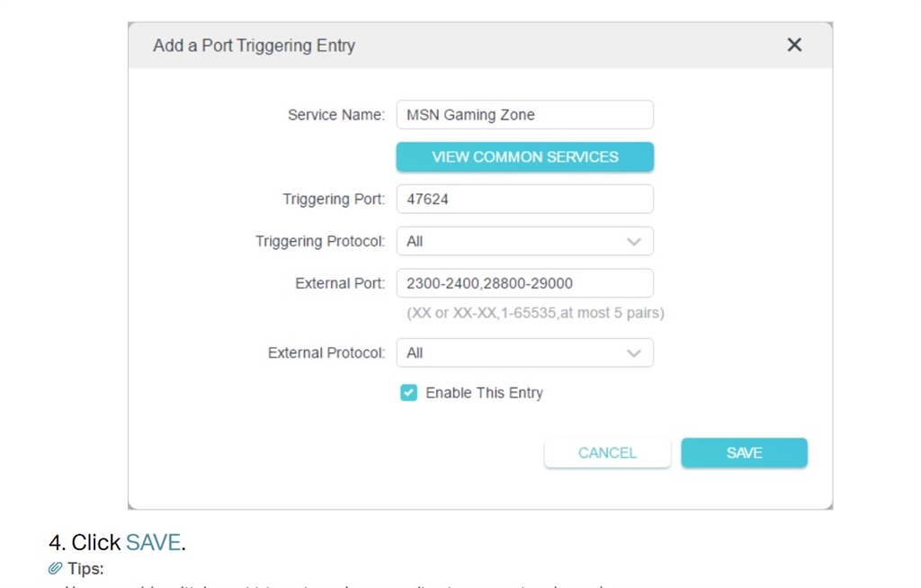Click the SAVE link in step 4
921x588 pixels.
pyautogui.click(x=153, y=543)
